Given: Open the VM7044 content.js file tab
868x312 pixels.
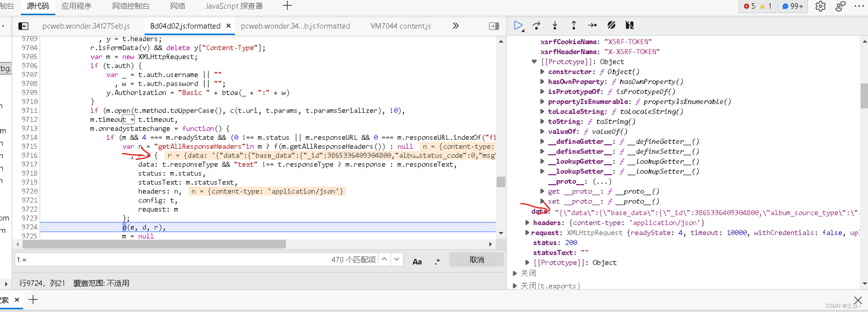Looking at the screenshot, I should pyautogui.click(x=401, y=26).
